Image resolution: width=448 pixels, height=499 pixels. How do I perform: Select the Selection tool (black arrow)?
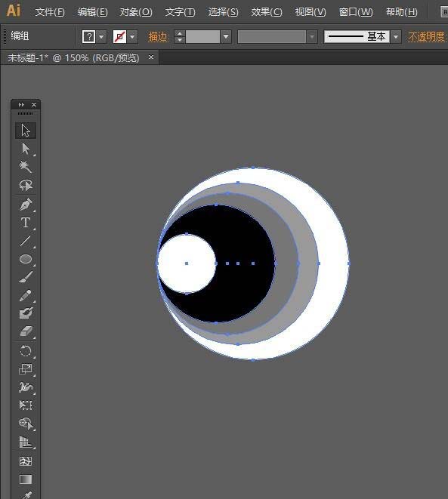click(x=26, y=131)
